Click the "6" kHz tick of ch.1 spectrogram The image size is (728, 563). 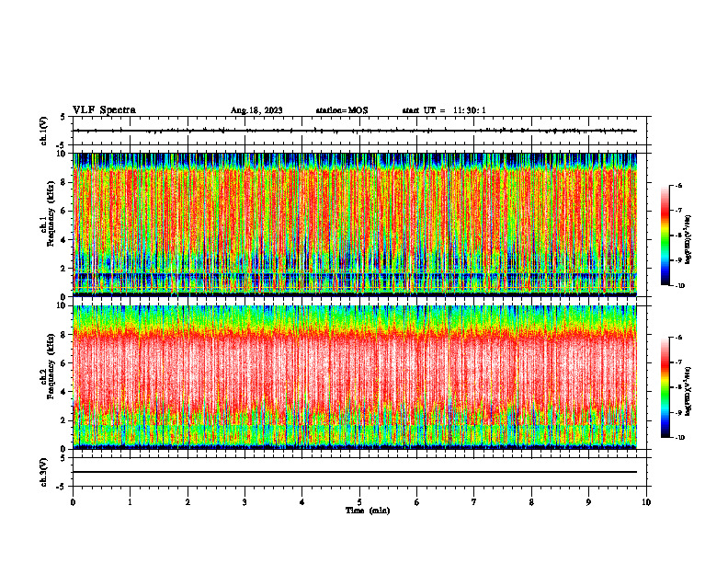64,211
